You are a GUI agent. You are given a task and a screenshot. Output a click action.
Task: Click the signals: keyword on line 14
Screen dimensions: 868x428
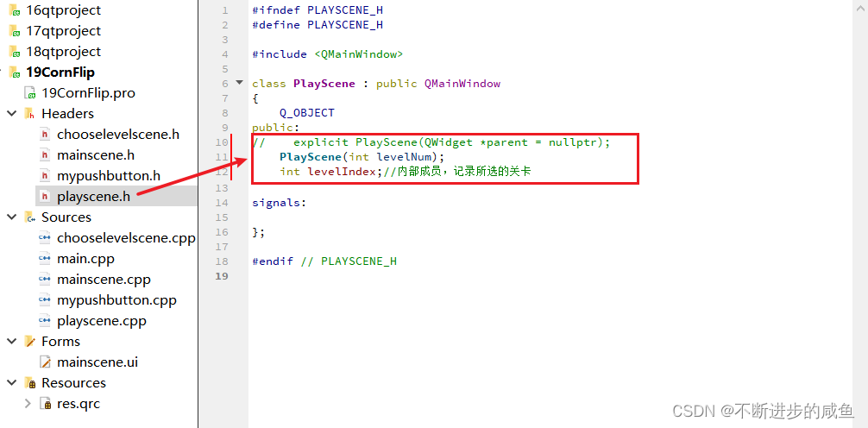pyautogui.click(x=280, y=203)
